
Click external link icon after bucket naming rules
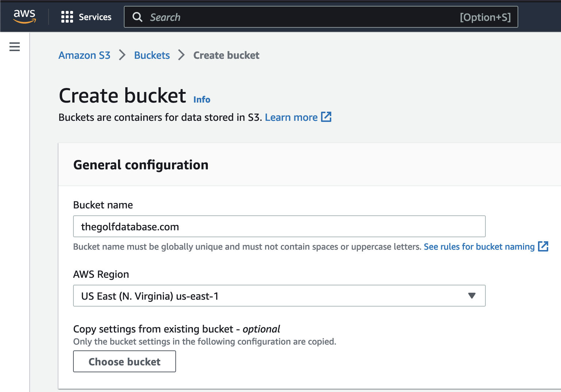(x=543, y=247)
